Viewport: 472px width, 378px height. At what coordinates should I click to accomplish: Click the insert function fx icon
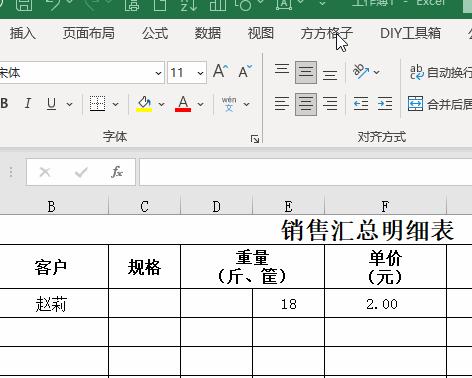117,172
